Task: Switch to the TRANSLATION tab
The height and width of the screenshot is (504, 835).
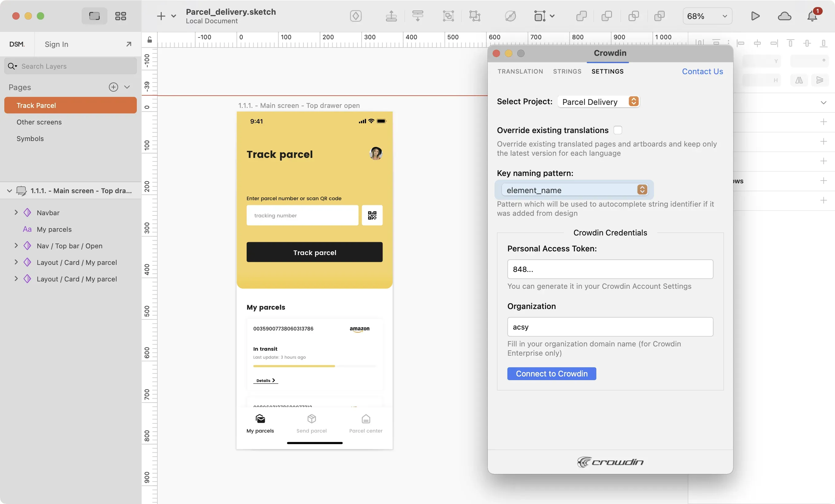Action: click(520, 71)
